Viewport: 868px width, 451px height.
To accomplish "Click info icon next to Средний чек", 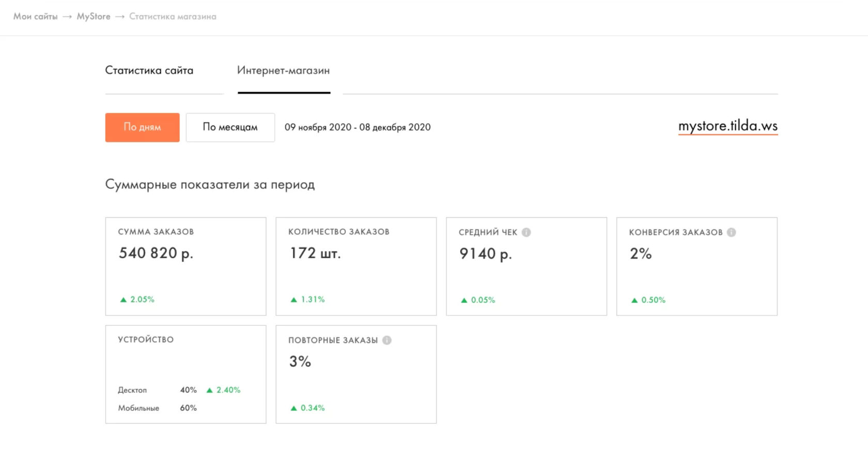I will tap(526, 232).
